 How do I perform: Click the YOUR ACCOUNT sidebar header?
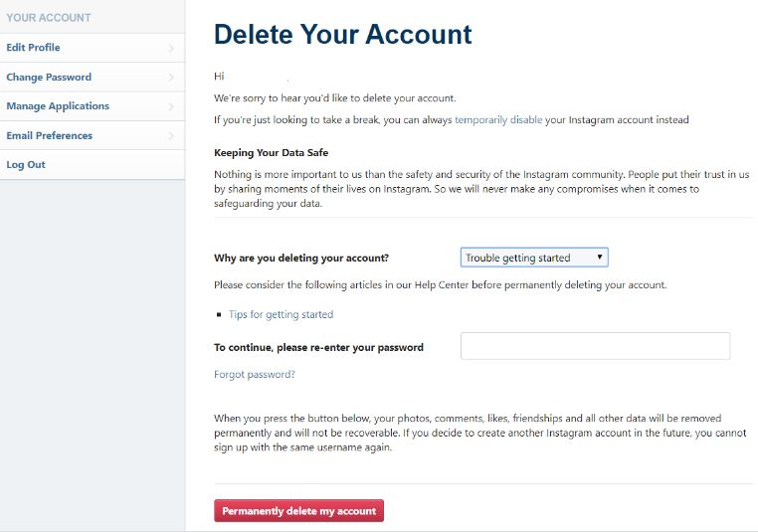pyautogui.click(x=49, y=18)
